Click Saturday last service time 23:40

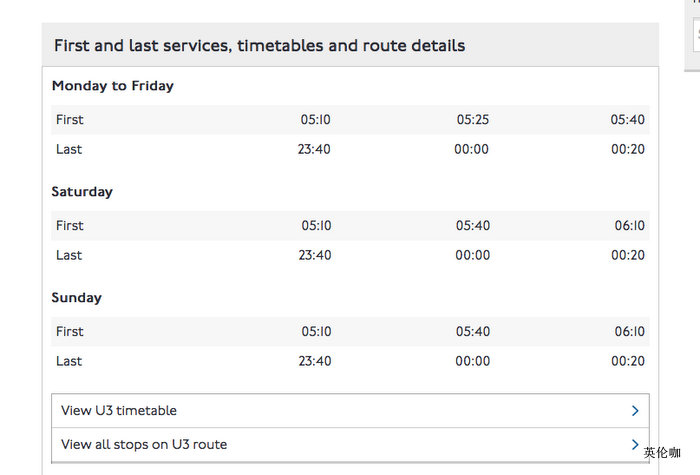315,256
